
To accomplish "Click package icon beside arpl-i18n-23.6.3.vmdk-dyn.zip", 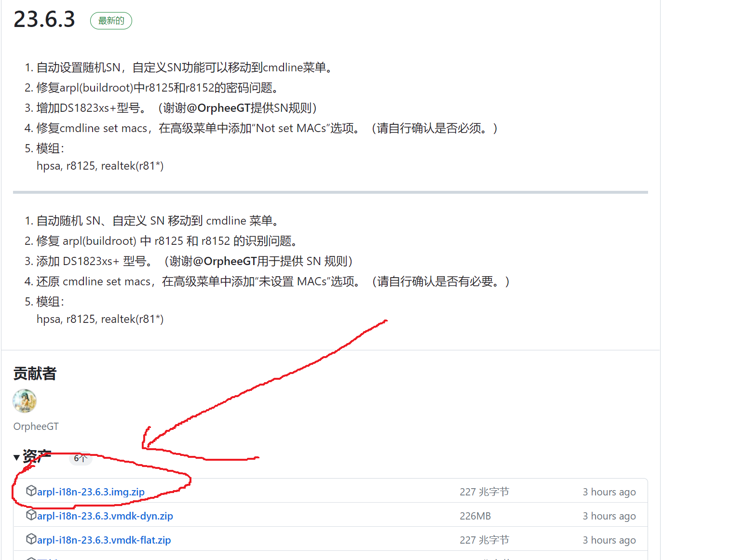I will [x=31, y=515].
